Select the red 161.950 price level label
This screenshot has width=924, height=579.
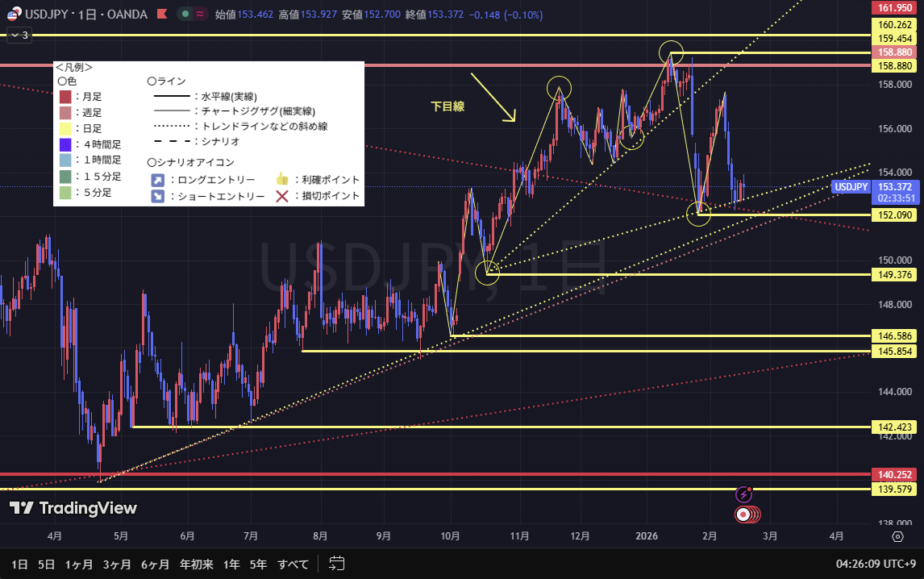896,8
